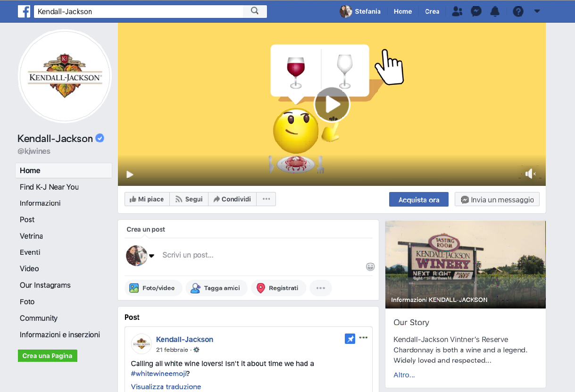Image resolution: width=575 pixels, height=392 pixels.
Task: Add Foto/video to the post
Action: click(153, 288)
